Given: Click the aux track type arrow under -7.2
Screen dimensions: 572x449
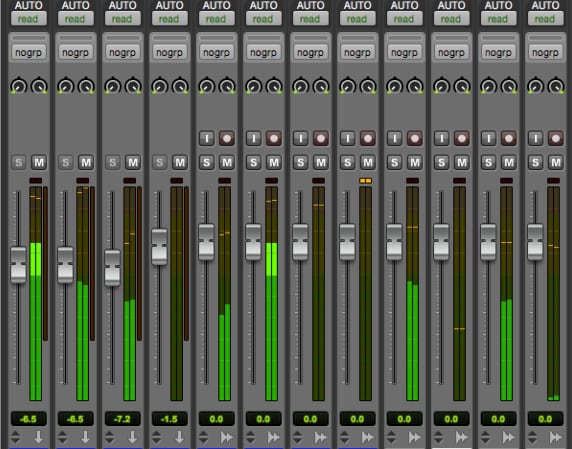Looking at the screenshot, I should point(132,437).
